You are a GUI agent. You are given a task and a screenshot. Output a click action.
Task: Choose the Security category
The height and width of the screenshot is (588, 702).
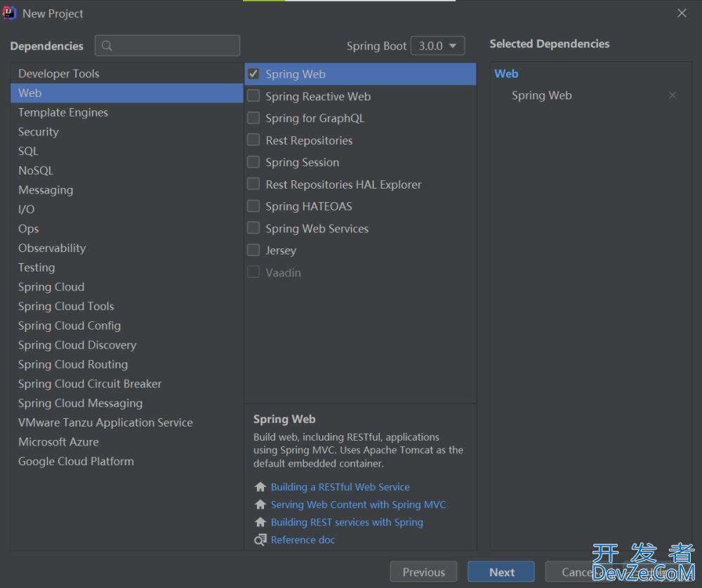pyautogui.click(x=126, y=131)
